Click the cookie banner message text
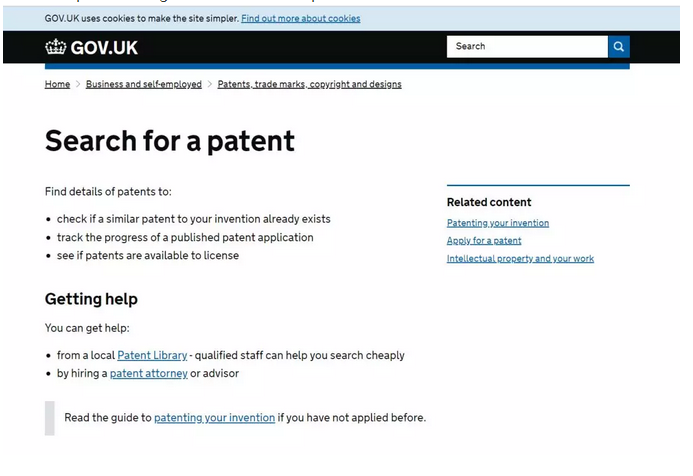Image resolution: width=693 pixels, height=476 pixels. click(141, 19)
